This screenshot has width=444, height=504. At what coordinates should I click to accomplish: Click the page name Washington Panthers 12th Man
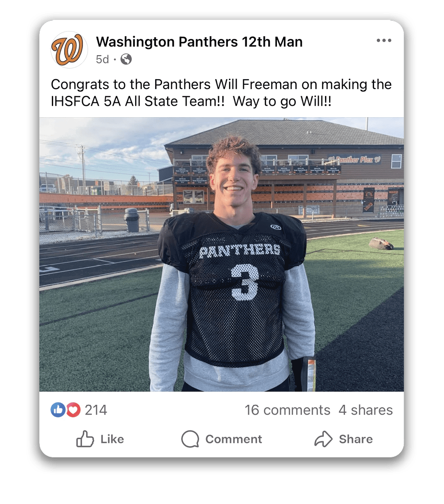click(199, 42)
